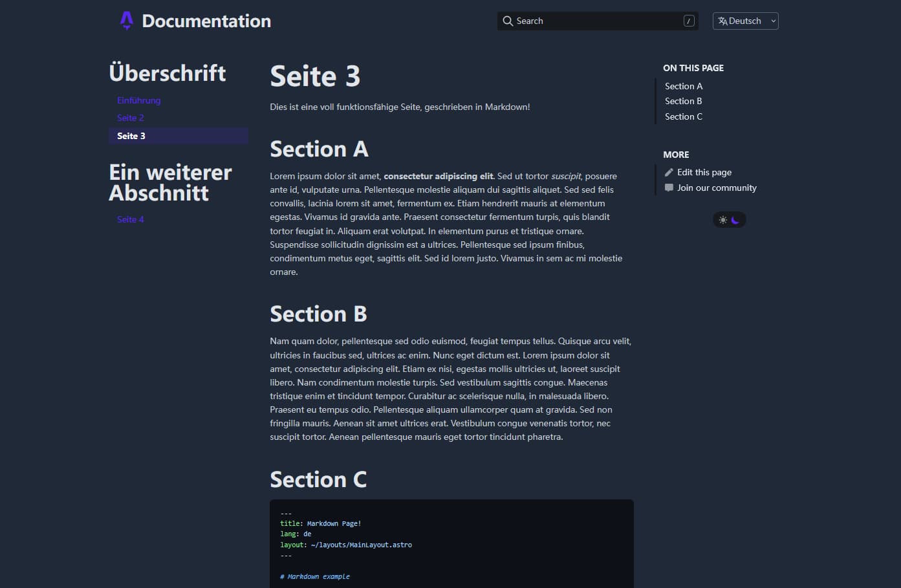The width and height of the screenshot is (901, 588).
Task: Expand the language selector chevron
Action: coord(774,21)
